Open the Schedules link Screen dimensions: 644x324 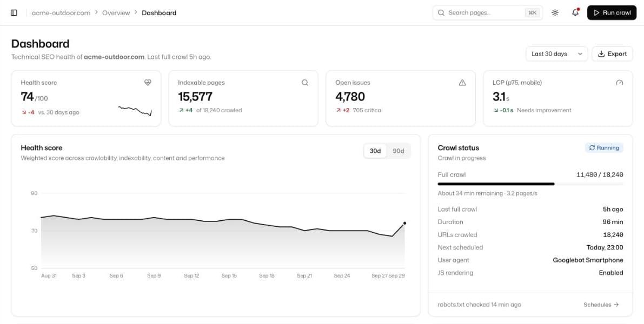pos(601,305)
